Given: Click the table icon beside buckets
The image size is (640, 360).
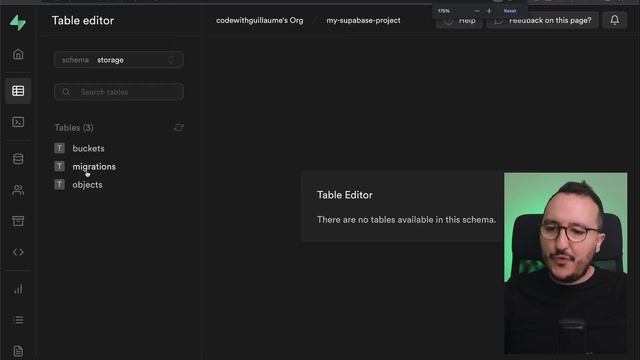Looking at the screenshot, I should (x=60, y=148).
